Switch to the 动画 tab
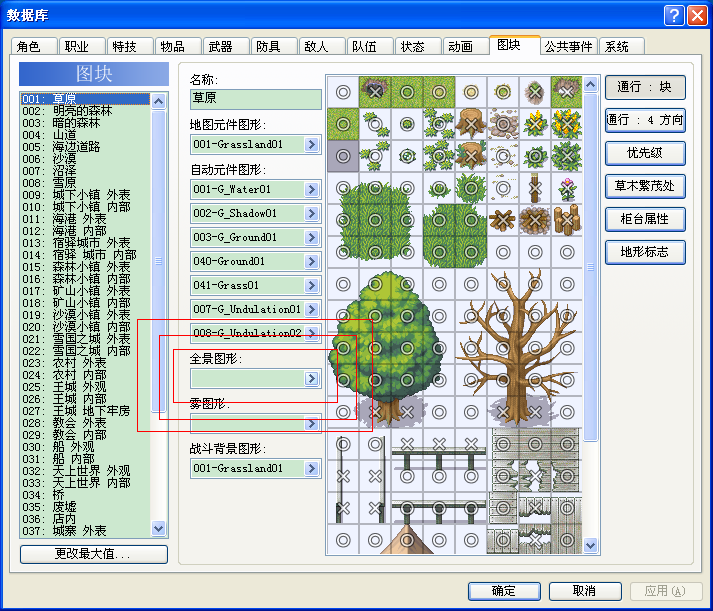Viewport: 713px width, 611px height. (x=466, y=46)
